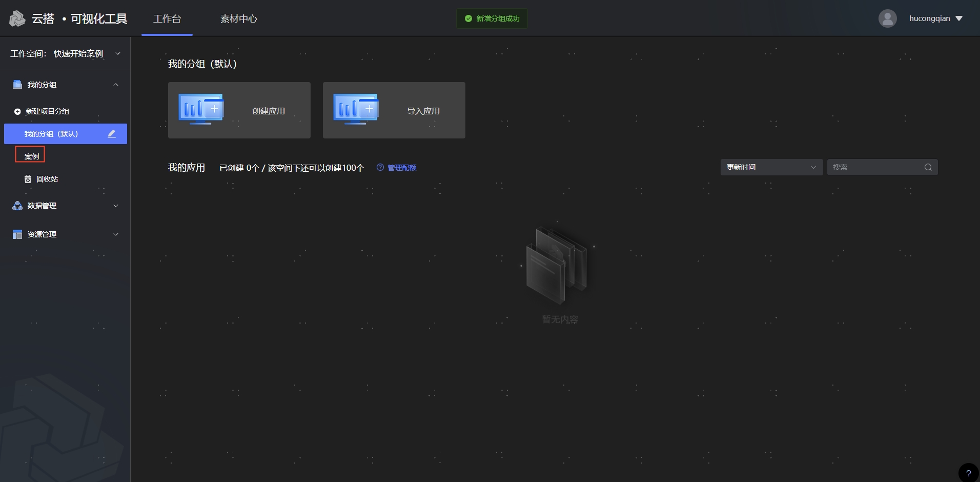980x482 pixels.
Task: Click the search magnifier icon
Action: tap(928, 167)
